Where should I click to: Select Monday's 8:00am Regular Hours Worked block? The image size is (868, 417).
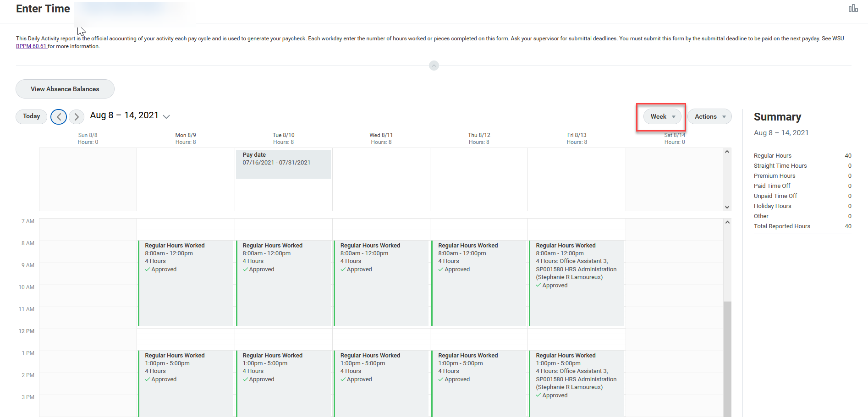point(186,282)
